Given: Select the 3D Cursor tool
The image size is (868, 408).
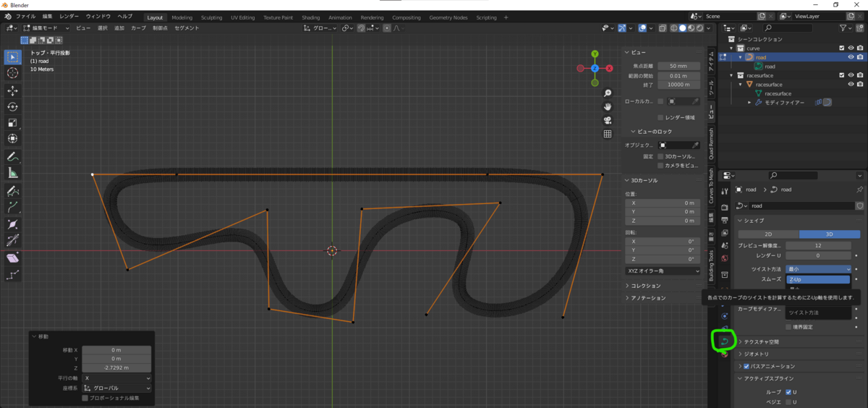Looking at the screenshot, I should point(12,73).
